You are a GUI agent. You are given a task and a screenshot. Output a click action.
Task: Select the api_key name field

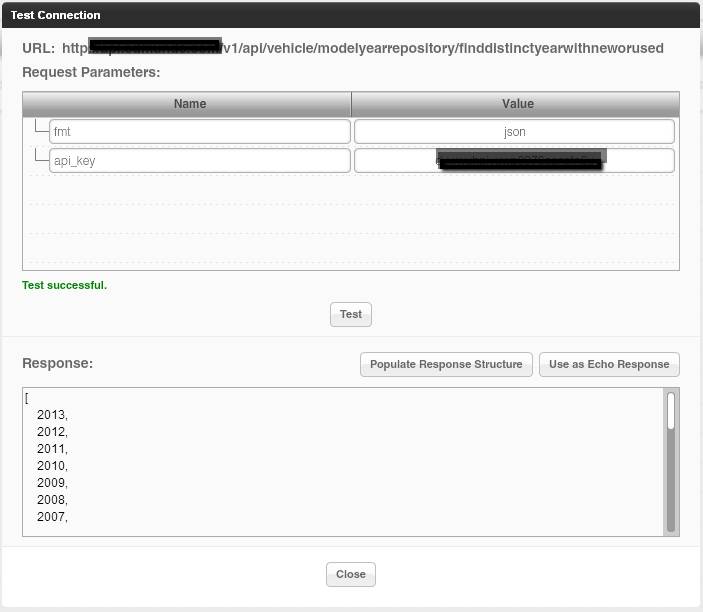200,160
